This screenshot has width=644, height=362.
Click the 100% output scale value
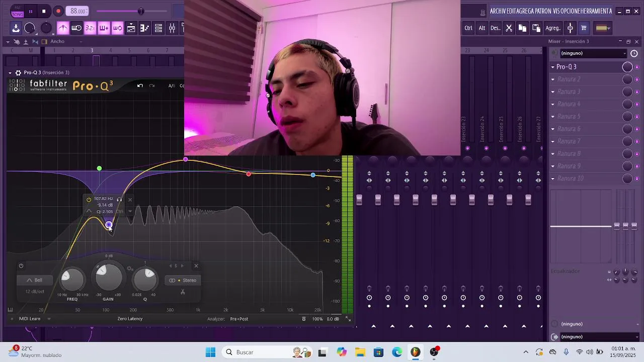pyautogui.click(x=317, y=319)
